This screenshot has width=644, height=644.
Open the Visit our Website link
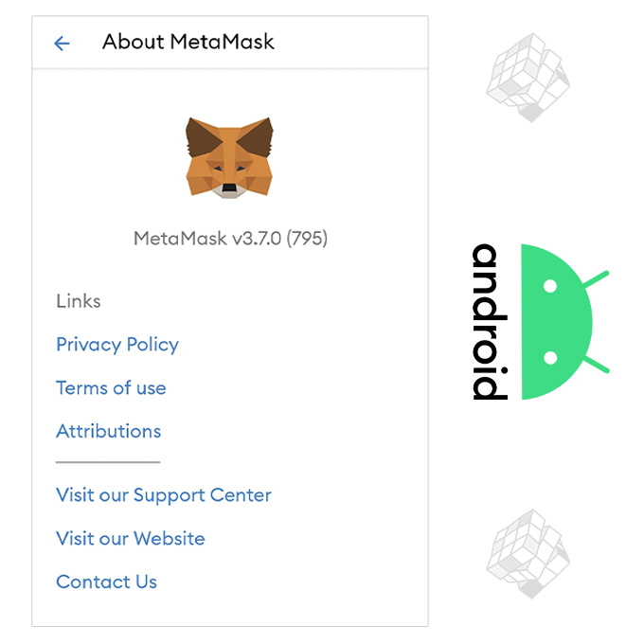[x=131, y=539]
